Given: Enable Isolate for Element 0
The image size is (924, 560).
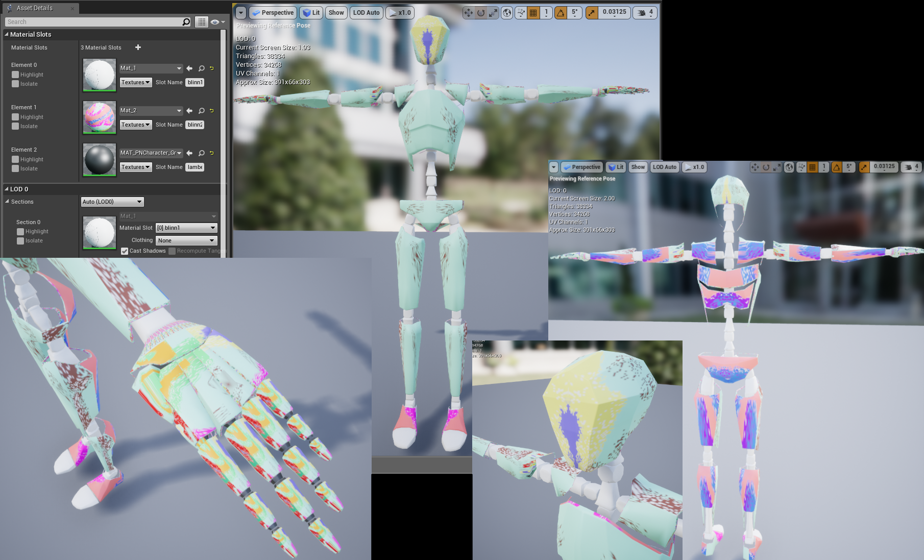Looking at the screenshot, I should click(15, 84).
